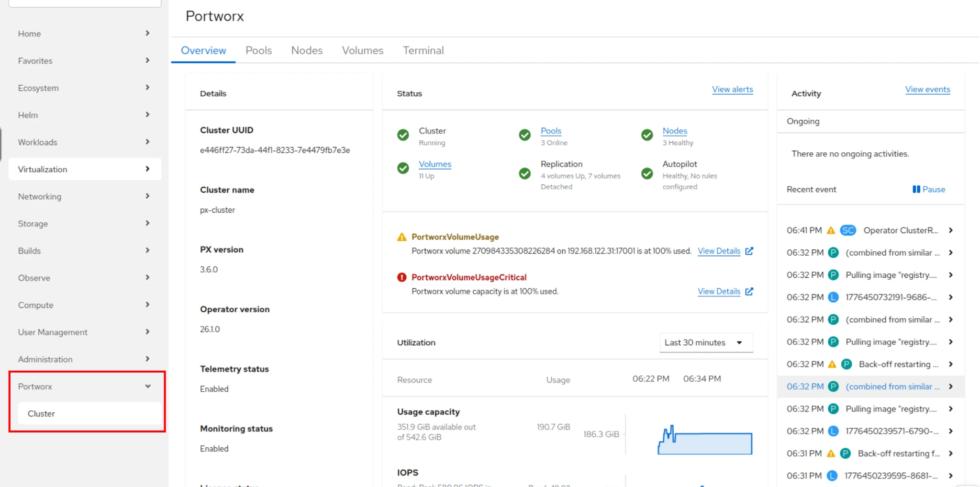
Task: Expand the Virtualization navigation section
Action: [85, 169]
